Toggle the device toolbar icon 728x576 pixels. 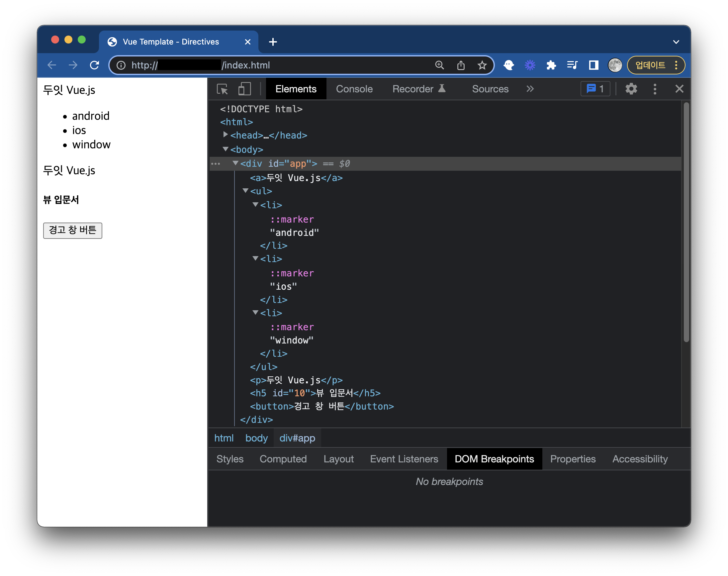[244, 89]
